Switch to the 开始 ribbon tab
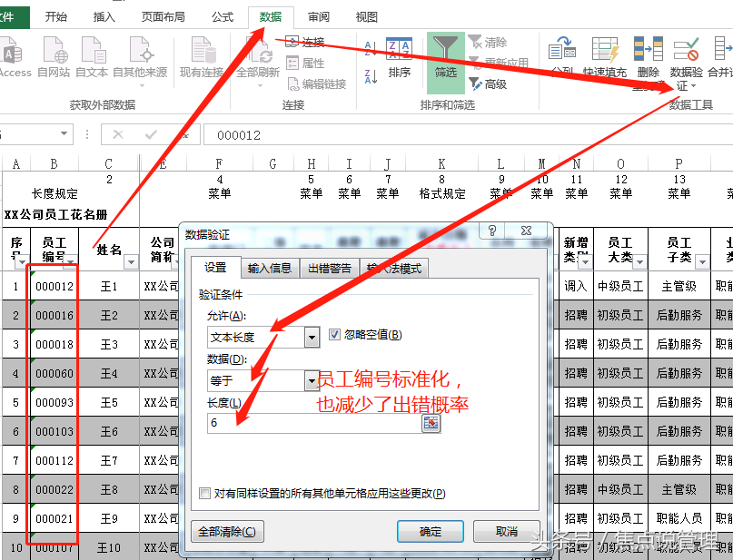Screen dimensions: 733x560 click(56, 17)
